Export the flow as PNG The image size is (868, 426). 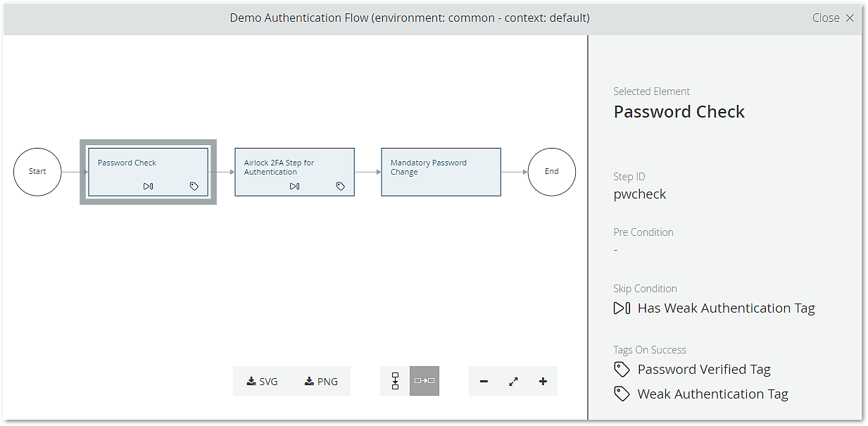coord(321,382)
